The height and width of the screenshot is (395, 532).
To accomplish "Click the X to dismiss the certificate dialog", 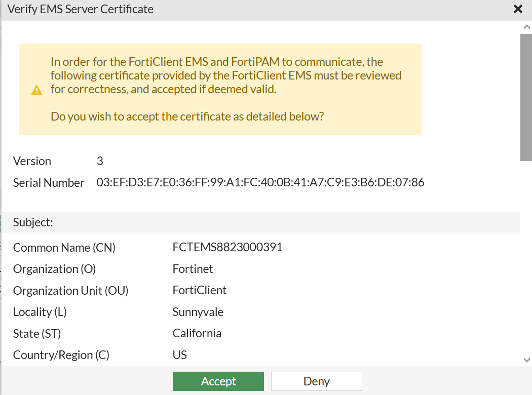I will tap(518, 9).
